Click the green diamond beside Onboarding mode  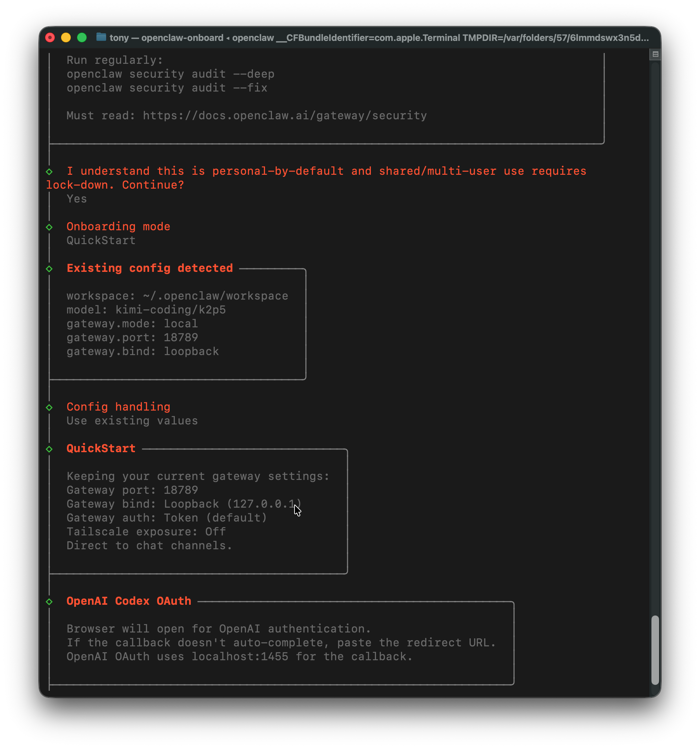pyautogui.click(x=49, y=227)
